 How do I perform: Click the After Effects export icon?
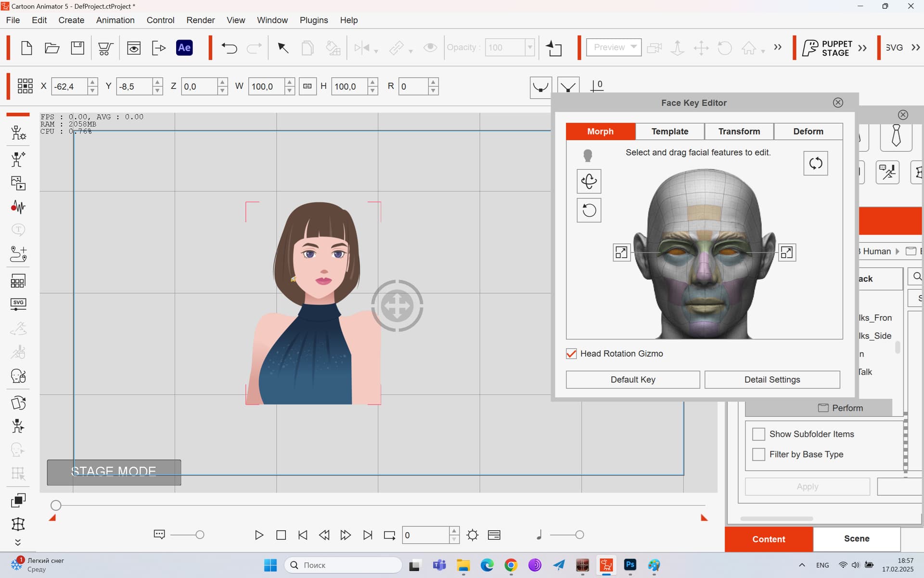(x=184, y=48)
